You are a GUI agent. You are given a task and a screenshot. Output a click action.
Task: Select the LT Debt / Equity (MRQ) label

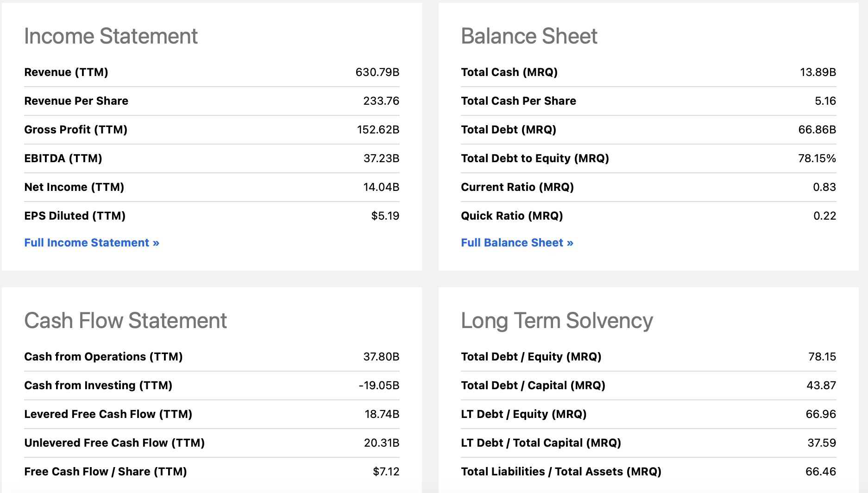(x=523, y=414)
